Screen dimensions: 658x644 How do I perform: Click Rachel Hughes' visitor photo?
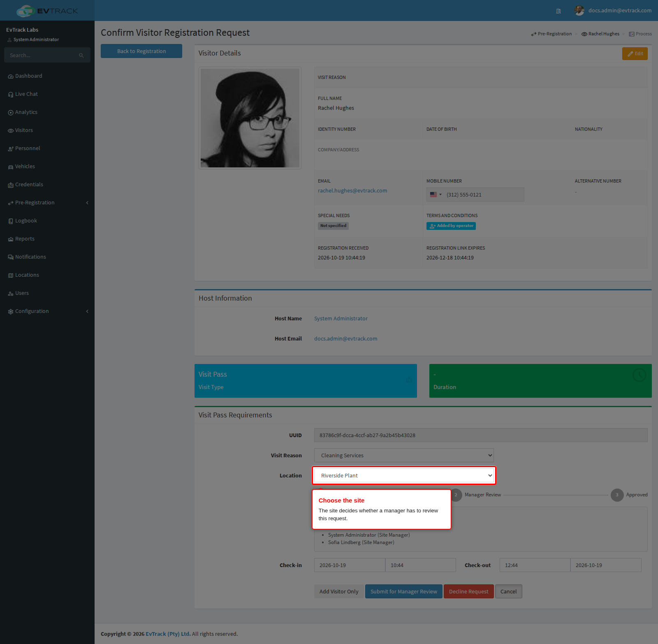tap(250, 118)
